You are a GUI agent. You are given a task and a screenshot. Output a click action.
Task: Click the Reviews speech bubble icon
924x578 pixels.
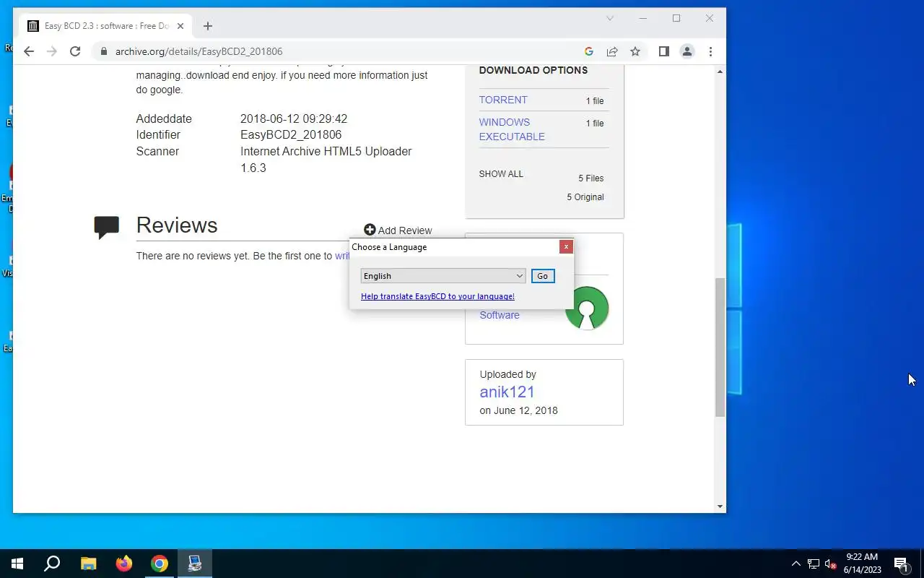click(106, 227)
